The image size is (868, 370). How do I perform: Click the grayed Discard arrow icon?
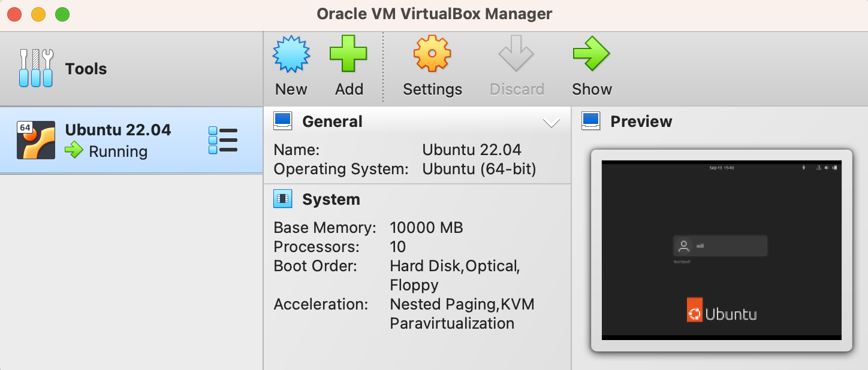pyautogui.click(x=516, y=54)
